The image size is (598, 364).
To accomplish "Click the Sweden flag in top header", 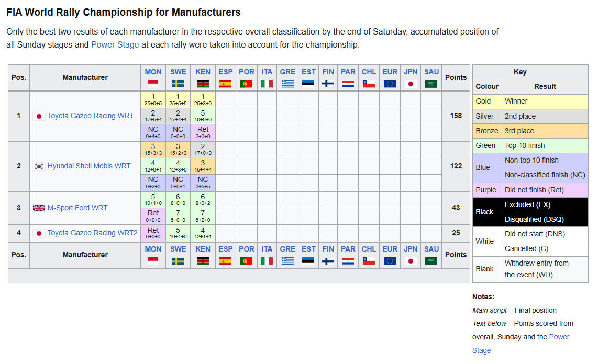I will click(178, 84).
